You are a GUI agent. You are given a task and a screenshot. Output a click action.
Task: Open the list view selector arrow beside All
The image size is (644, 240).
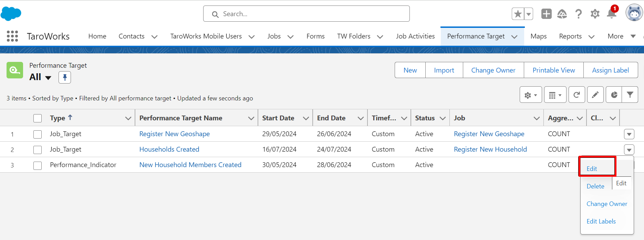(48, 78)
